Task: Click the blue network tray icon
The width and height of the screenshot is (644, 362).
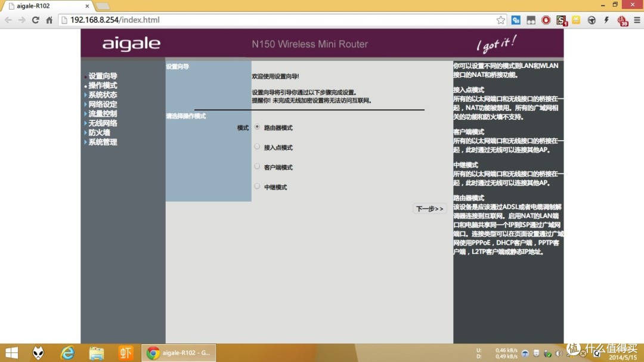Action: pyautogui.click(x=525, y=354)
